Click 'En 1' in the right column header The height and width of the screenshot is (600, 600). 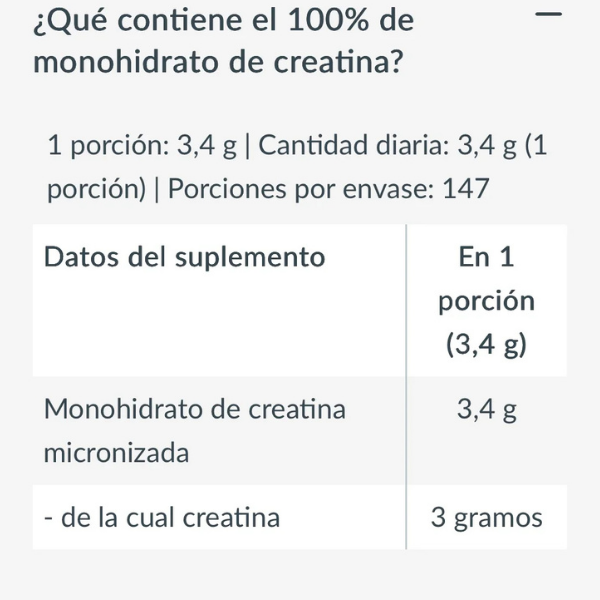pos(486,257)
